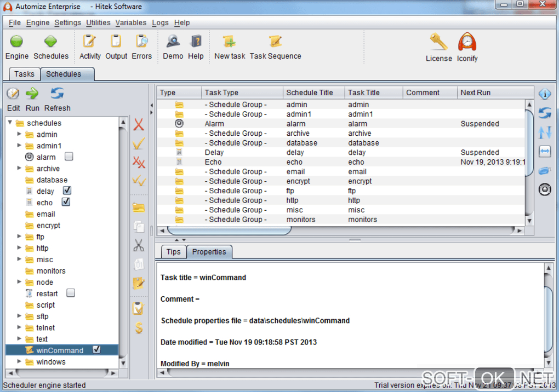This screenshot has height=392, width=559.
Task: Uncheck the delay schedule checkbox
Action: pos(67,191)
